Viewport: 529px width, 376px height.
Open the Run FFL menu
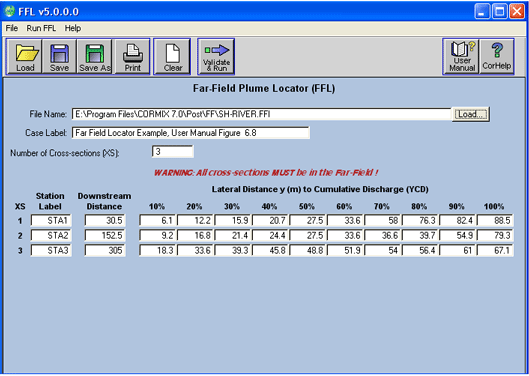(x=41, y=28)
